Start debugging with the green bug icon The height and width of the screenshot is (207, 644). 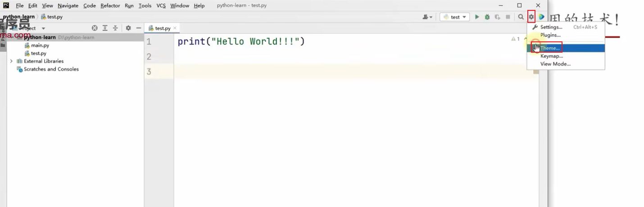point(487,17)
